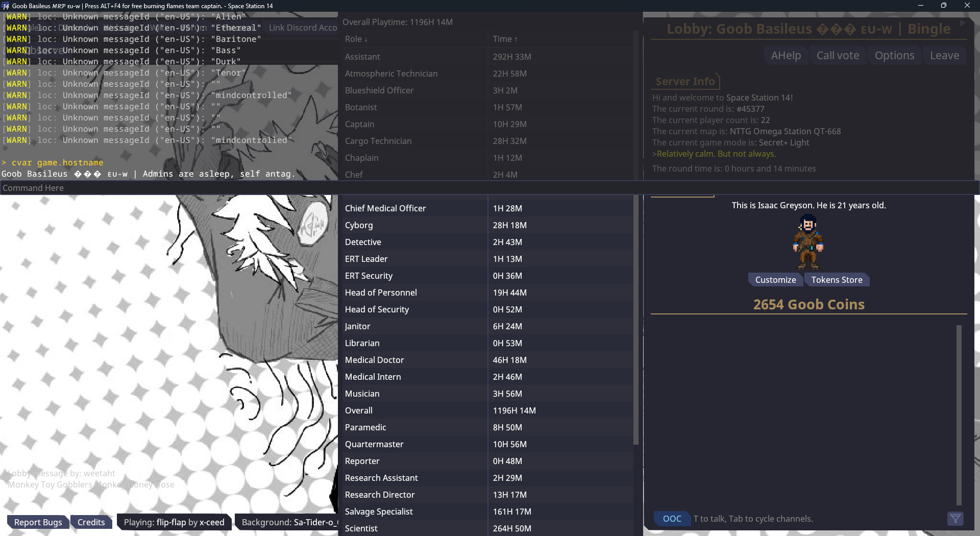Click the Report Bugs button

[x=38, y=522]
